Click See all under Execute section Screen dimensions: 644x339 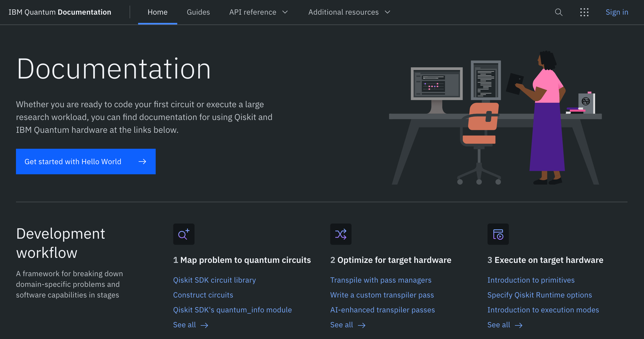click(499, 325)
